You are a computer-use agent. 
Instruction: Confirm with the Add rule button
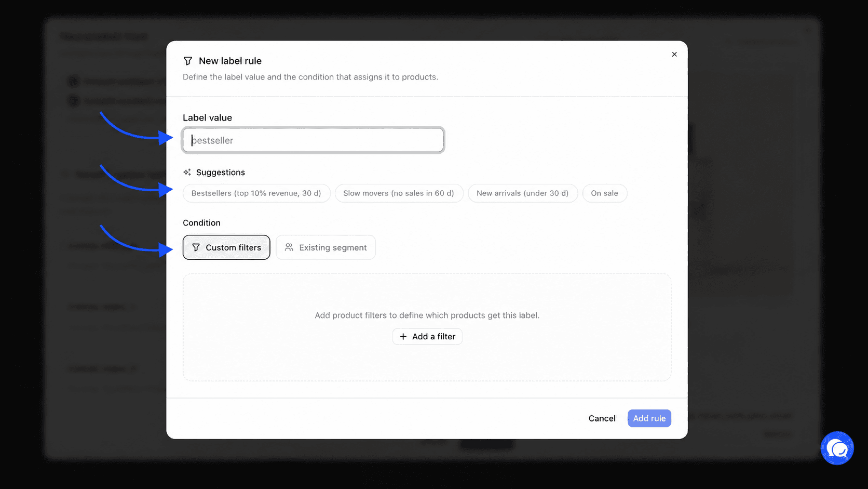click(649, 418)
